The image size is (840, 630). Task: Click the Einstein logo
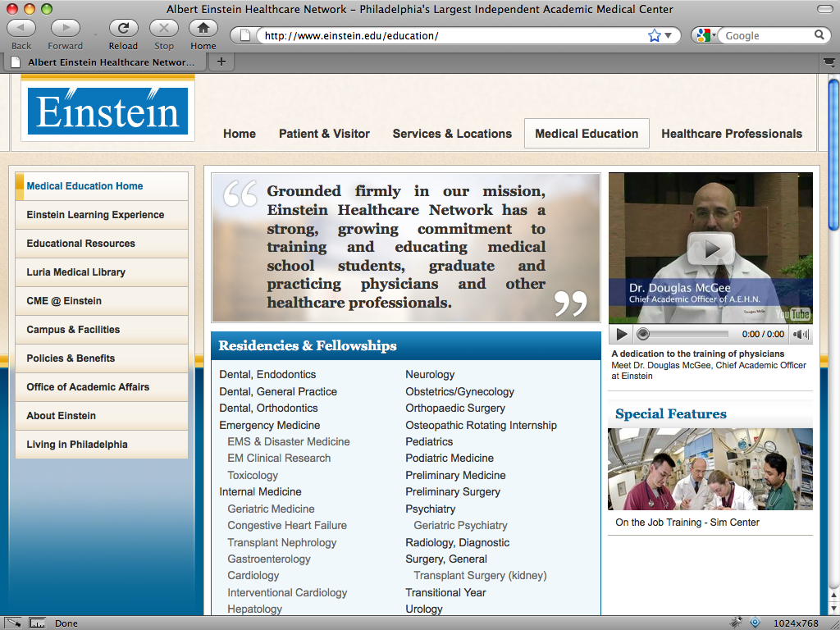pyautogui.click(x=108, y=111)
